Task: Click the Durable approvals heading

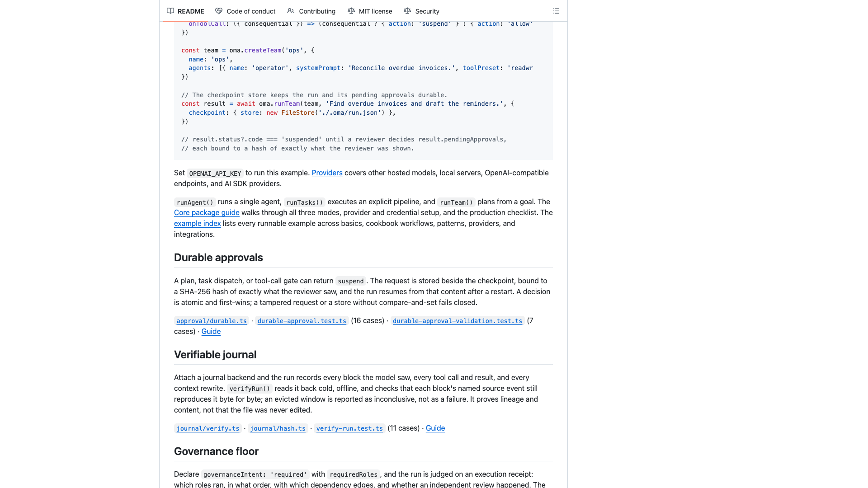Action: [218, 258]
